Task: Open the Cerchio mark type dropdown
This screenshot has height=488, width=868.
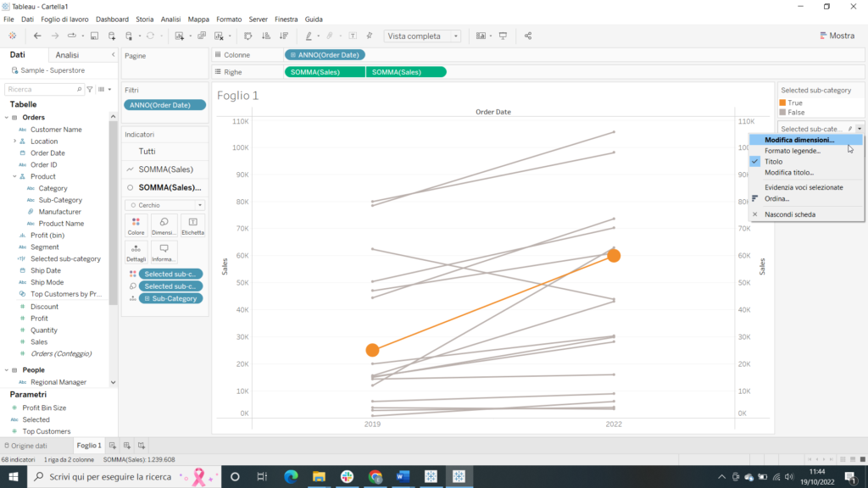Action: pos(164,204)
